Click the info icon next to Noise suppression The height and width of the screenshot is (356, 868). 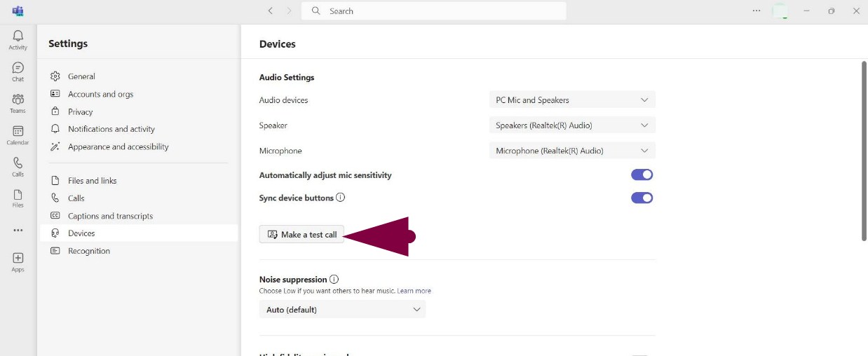(334, 279)
